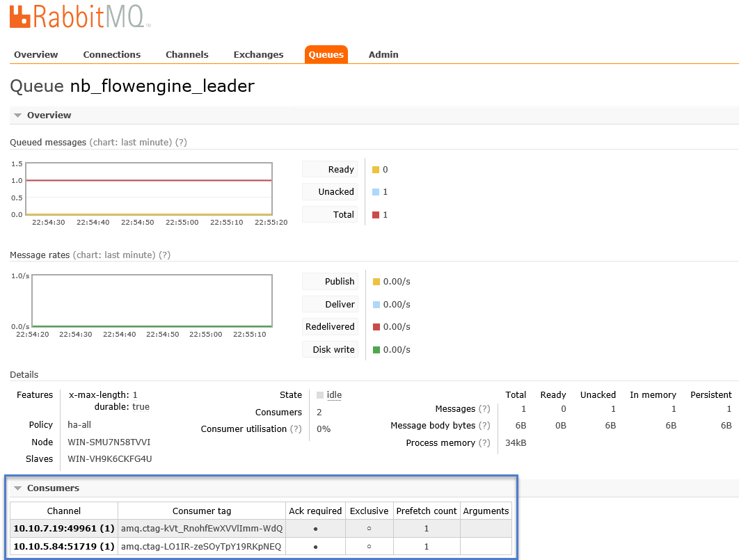Click consumer tag amq.ctag-kVt_RnohfEwXVVlImm-WdQ
The image size is (739, 560).
tap(202, 529)
